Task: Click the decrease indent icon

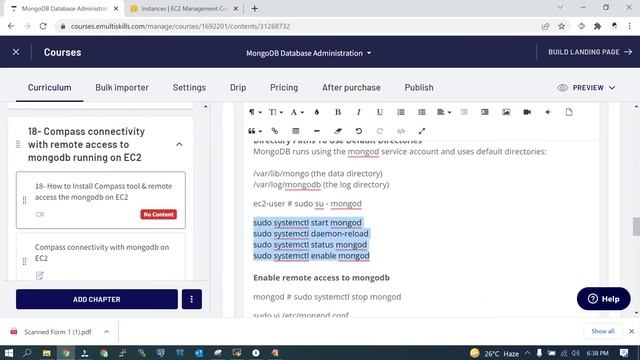Action: coord(464,112)
